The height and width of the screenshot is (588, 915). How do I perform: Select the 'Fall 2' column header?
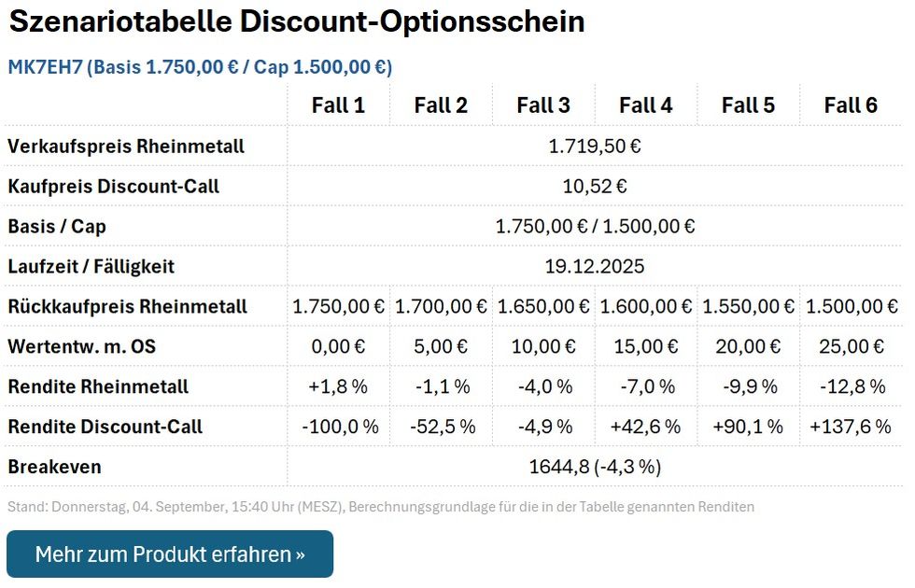coord(441,105)
